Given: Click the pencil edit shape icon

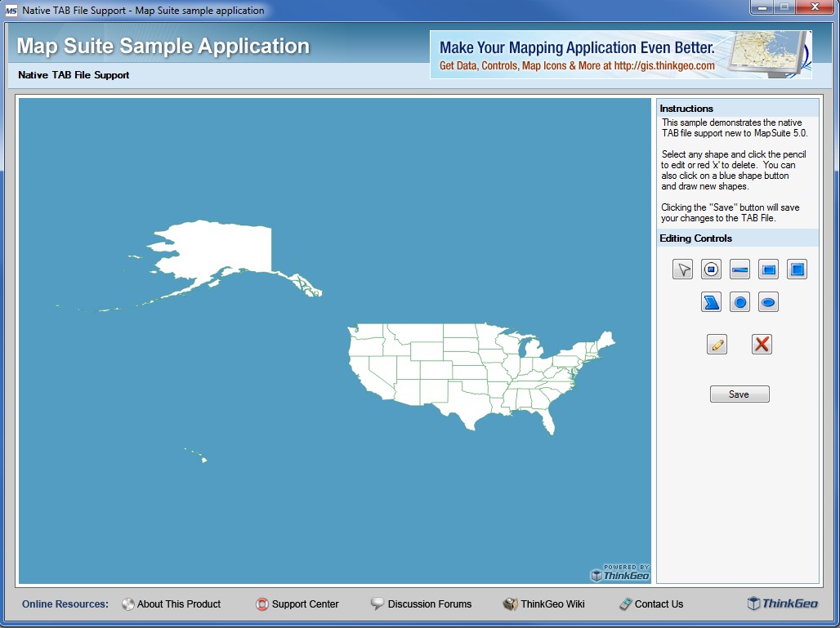Looking at the screenshot, I should point(717,344).
